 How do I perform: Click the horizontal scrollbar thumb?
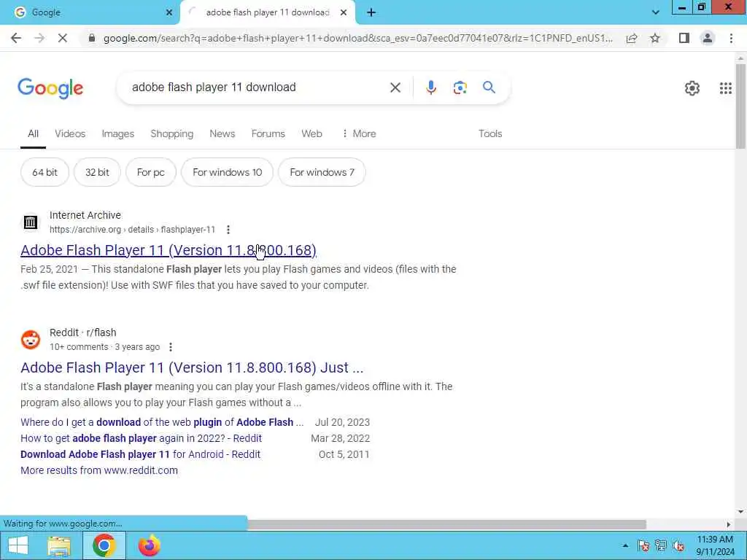coord(446,524)
